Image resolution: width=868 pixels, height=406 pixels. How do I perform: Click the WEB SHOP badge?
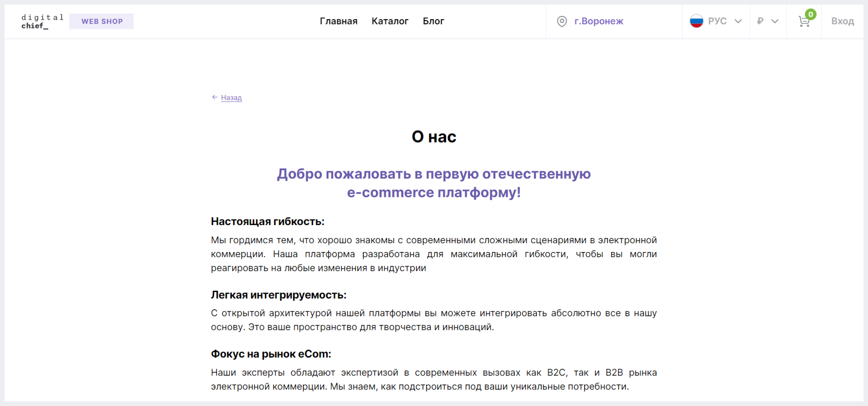(101, 21)
